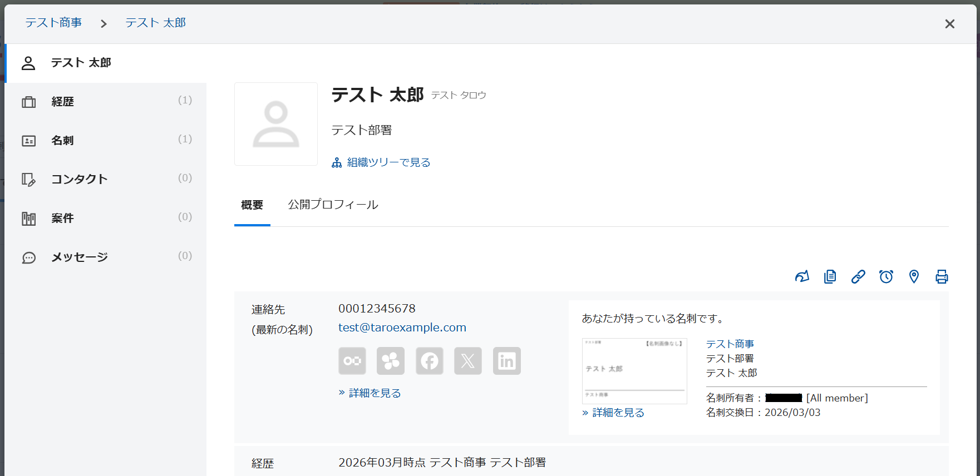980x476 pixels.
Task: Print the profile using the printer icon
Action: (x=942, y=276)
